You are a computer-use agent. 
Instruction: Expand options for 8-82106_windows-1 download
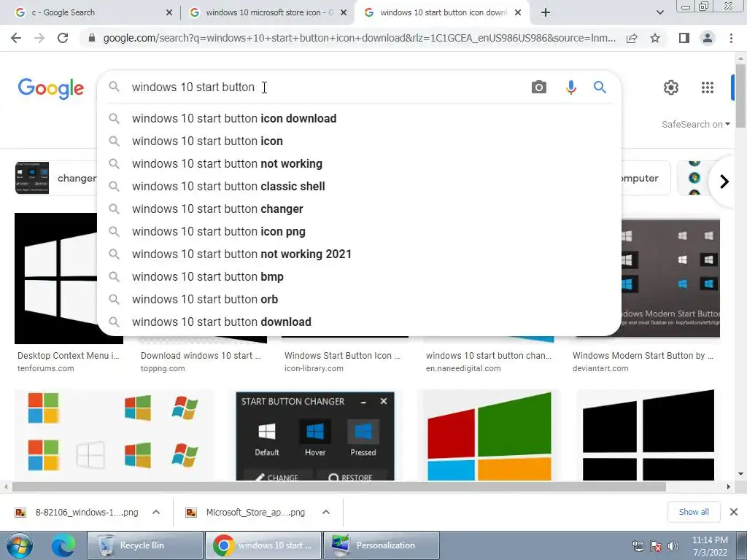[x=156, y=513]
